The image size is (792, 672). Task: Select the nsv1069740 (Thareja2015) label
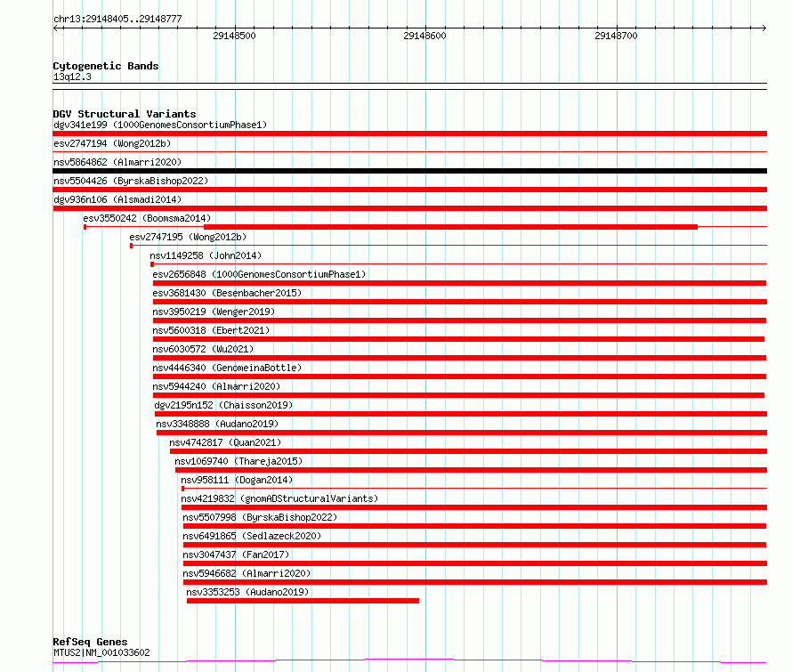pos(238,461)
